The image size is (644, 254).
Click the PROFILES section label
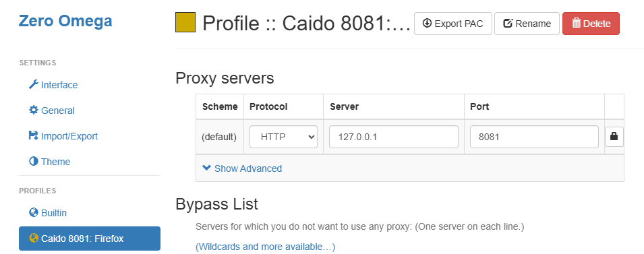(38, 191)
